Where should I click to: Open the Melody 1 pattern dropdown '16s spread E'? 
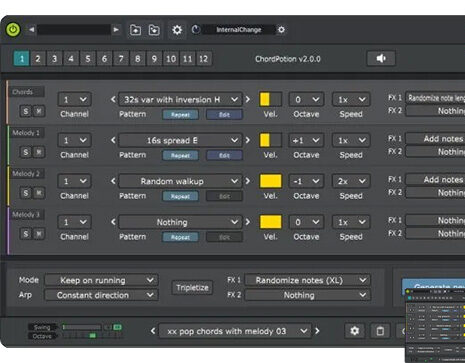(180, 140)
